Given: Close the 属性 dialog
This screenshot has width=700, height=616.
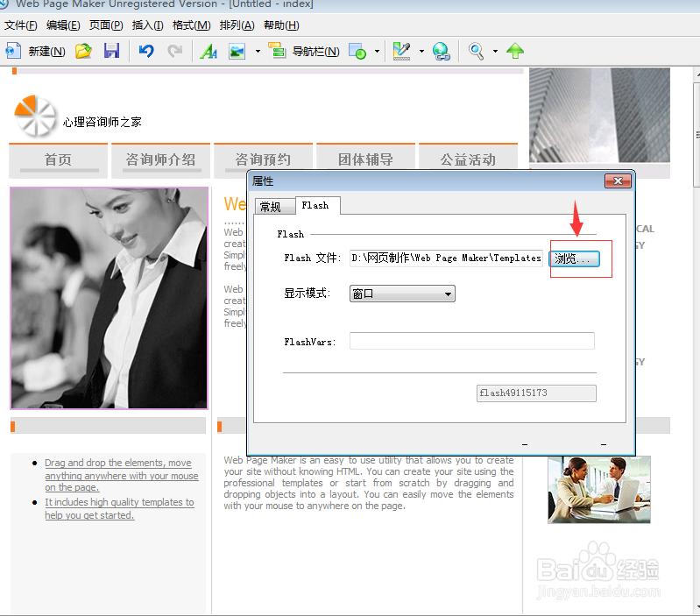Looking at the screenshot, I should [618, 181].
